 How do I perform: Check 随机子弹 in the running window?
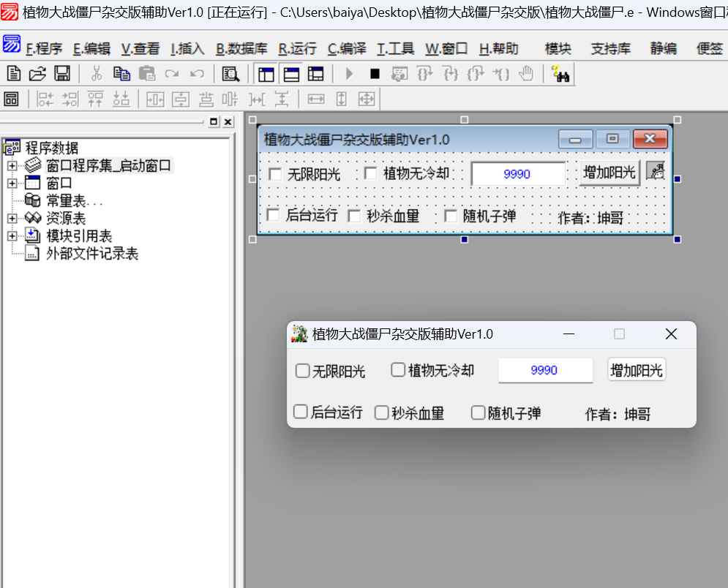point(478,412)
